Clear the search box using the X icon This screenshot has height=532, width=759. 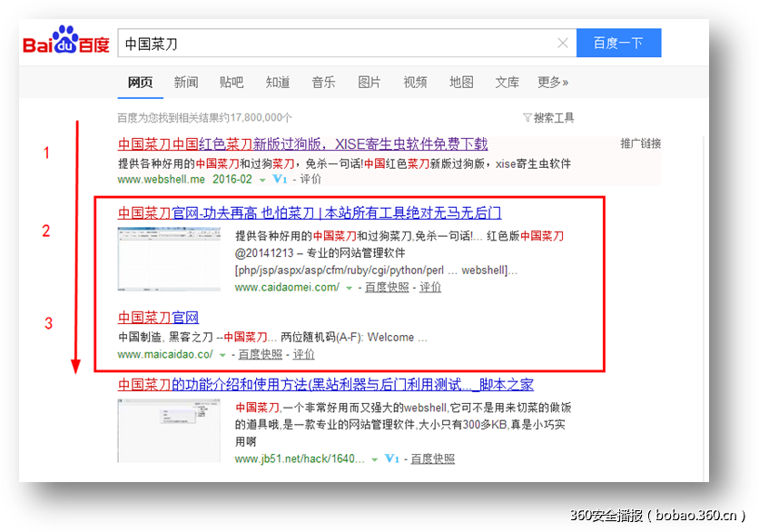[563, 43]
